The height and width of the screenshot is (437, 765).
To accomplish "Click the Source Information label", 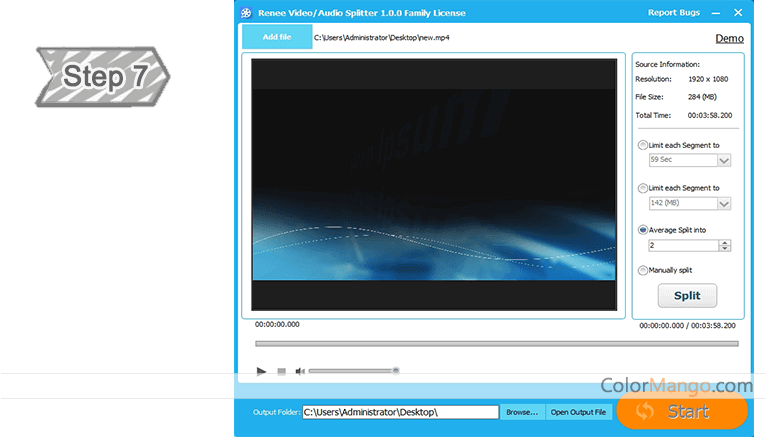I will pos(667,64).
